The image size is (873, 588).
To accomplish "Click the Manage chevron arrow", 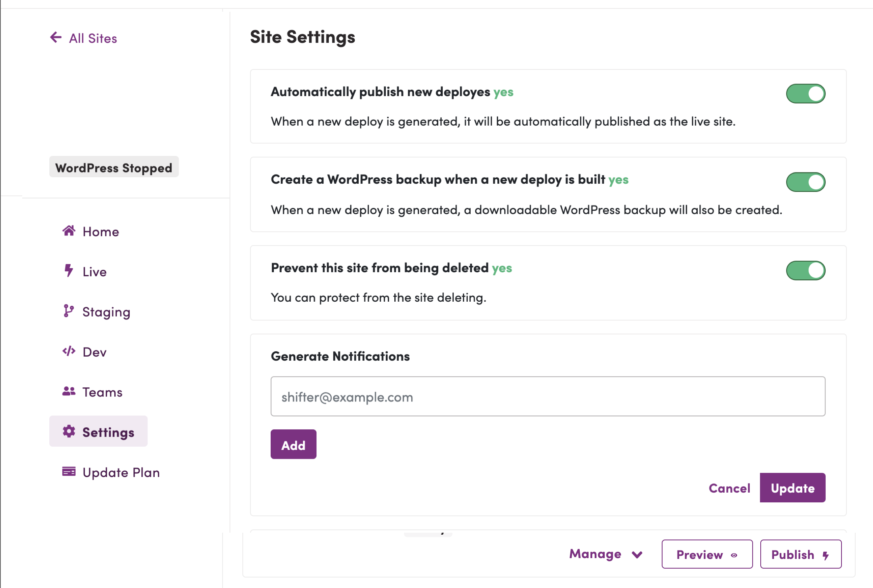I will tap(637, 555).
